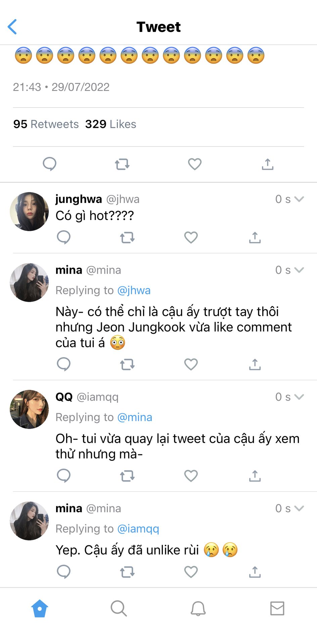Open chevron menu on mina's unlike reply

(x=299, y=508)
